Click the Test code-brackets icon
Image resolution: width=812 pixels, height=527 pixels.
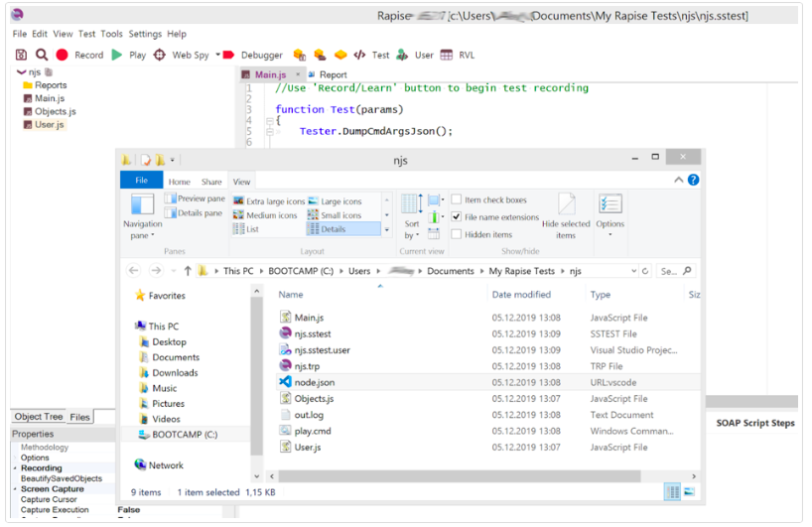click(x=359, y=56)
